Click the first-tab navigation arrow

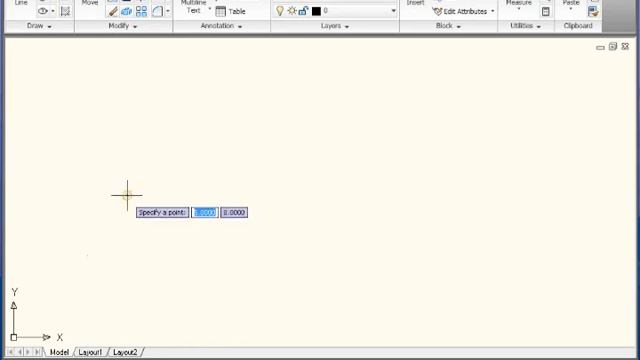pyautogui.click(x=11, y=352)
